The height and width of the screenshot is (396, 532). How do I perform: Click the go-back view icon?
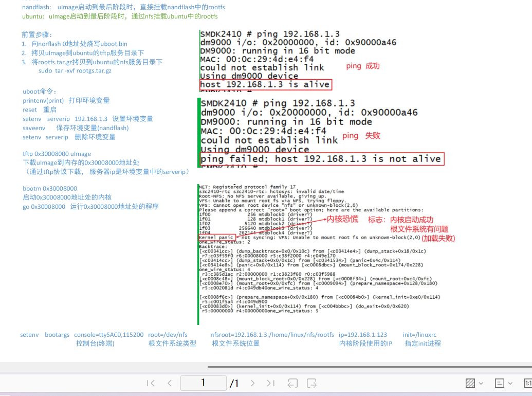(292, 383)
